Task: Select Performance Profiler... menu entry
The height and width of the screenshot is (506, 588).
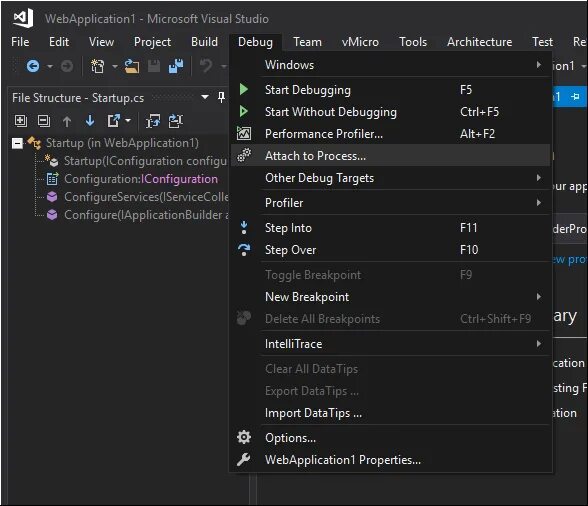Action: tap(390, 134)
